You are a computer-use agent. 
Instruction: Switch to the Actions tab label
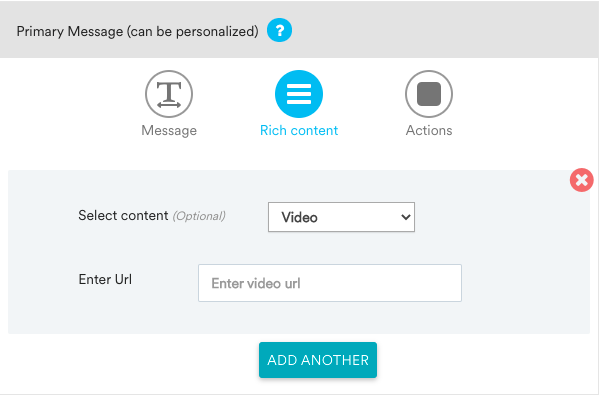[429, 131]
